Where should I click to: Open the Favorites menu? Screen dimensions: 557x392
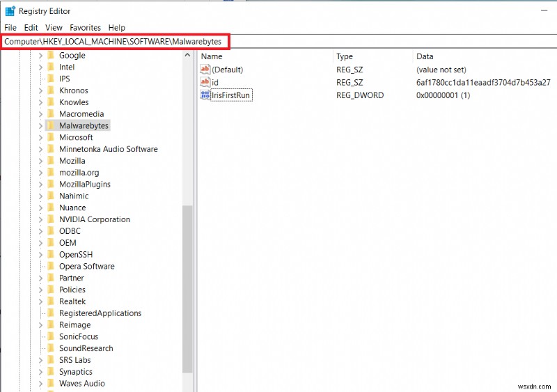(x=85, y=27)
